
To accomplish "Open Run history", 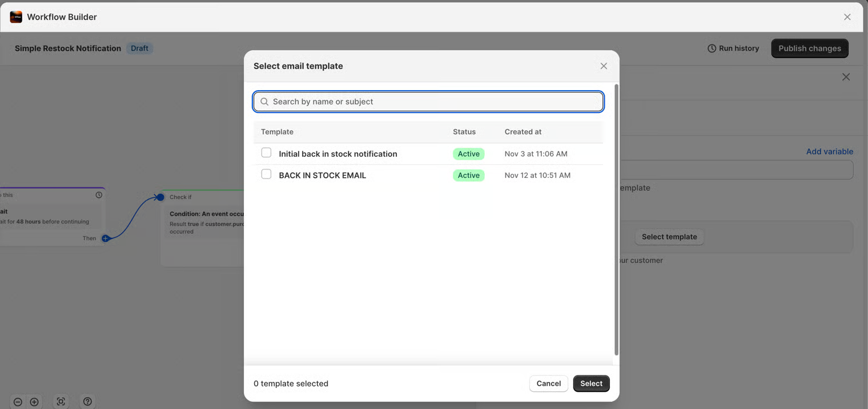I will click(733, 48).
